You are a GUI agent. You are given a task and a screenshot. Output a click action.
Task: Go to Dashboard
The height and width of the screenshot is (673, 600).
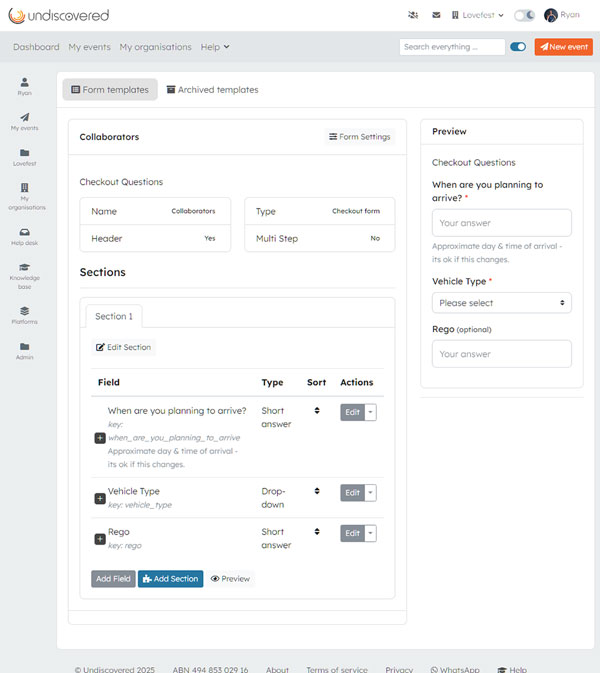point(36,47)
